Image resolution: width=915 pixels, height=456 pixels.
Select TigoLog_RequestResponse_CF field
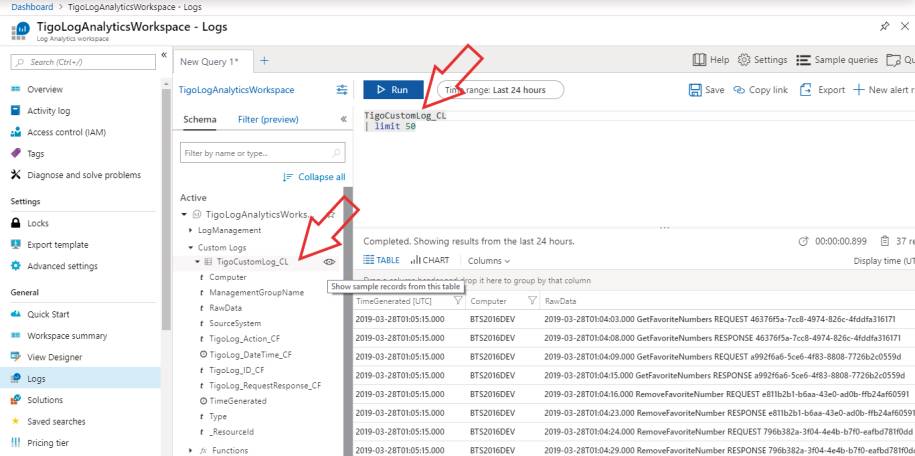tap(265, 386)
